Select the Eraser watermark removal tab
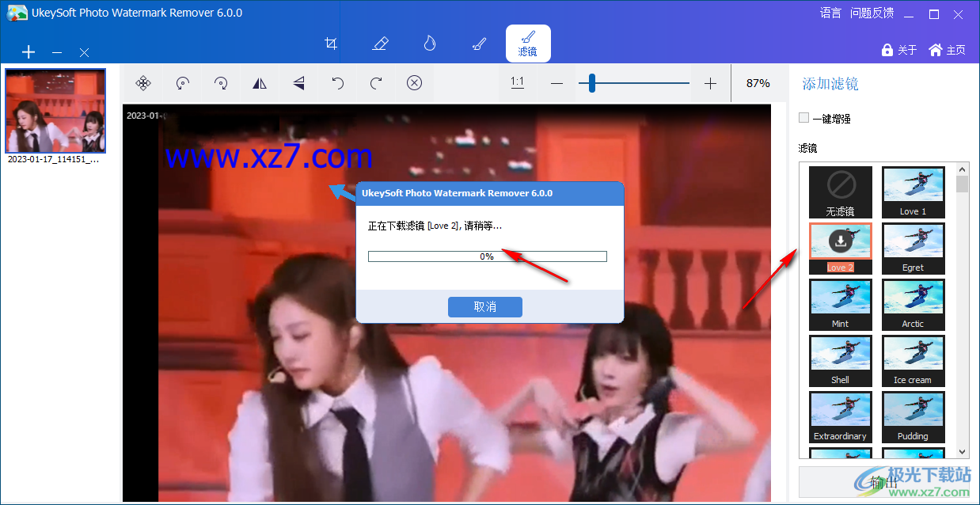980x505 pixels. [380, 44]
